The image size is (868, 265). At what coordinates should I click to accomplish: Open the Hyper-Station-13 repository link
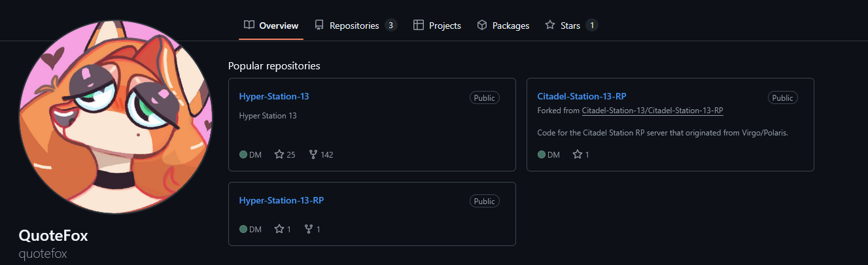point(274,96)
